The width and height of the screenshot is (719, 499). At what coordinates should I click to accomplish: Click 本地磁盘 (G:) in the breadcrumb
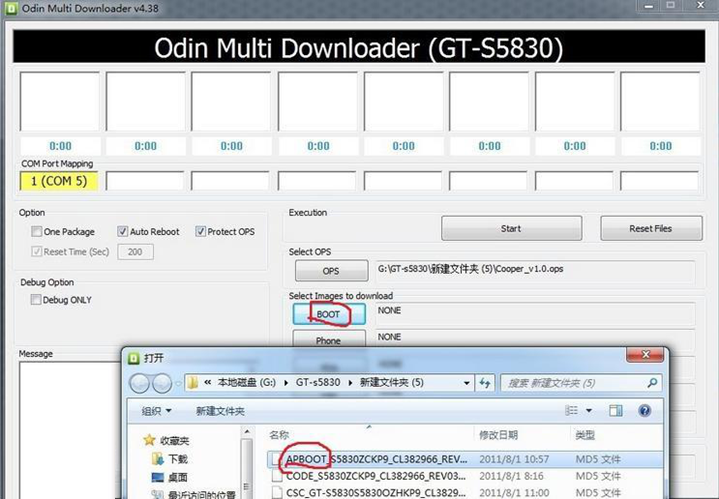point(247,383)
